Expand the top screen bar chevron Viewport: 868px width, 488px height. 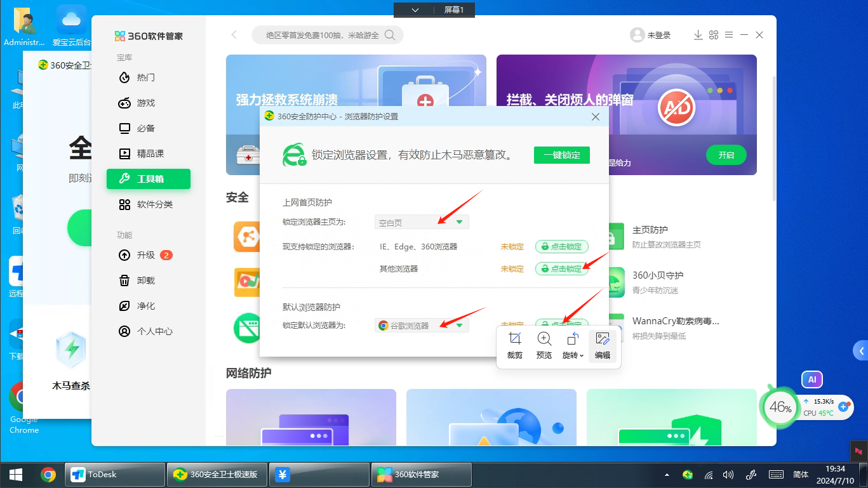[415, 10]
